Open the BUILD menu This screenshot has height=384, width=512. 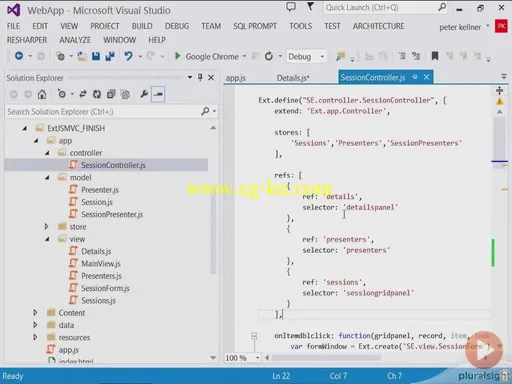pos(142,26)
